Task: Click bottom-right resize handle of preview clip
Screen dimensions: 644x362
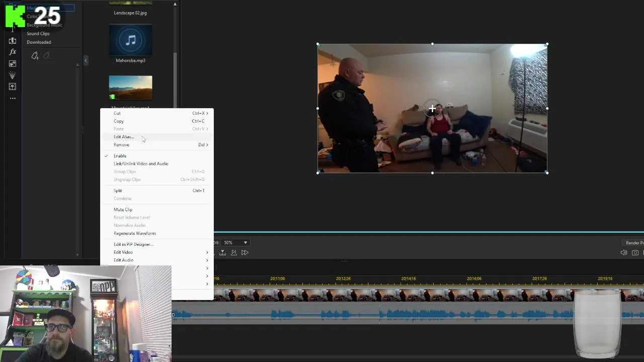Action: [547, 172]
